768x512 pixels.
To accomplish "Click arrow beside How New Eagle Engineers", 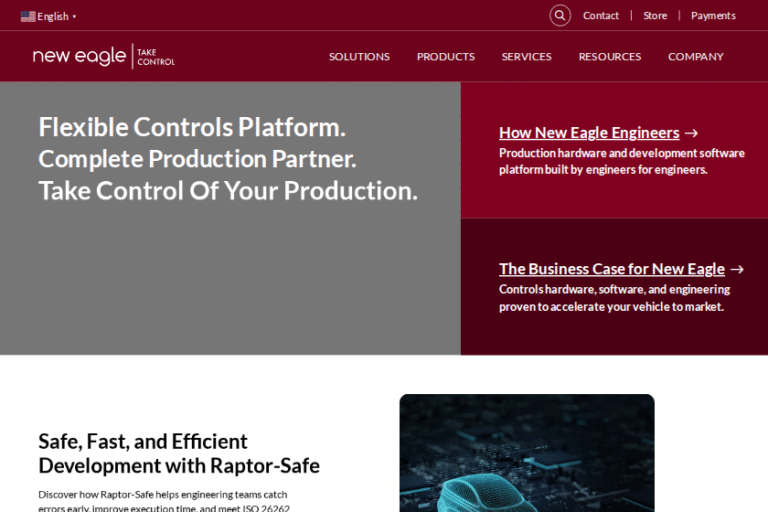I will 691,133.
